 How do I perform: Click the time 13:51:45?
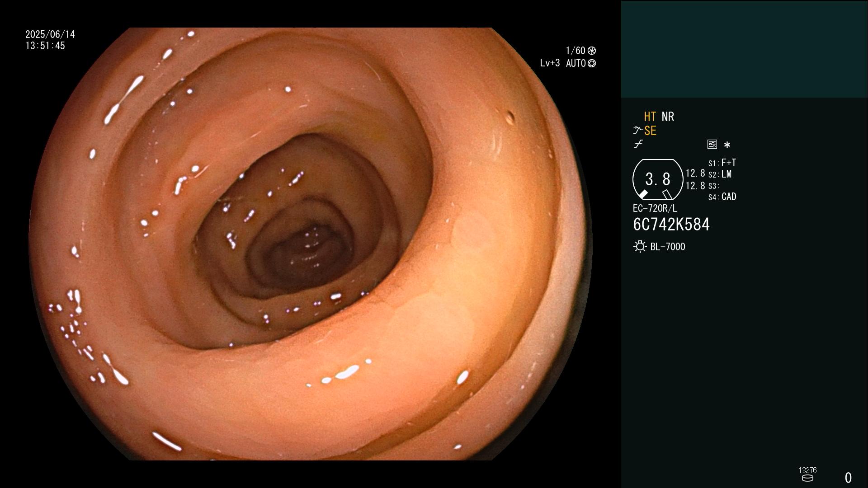[45, 46]
